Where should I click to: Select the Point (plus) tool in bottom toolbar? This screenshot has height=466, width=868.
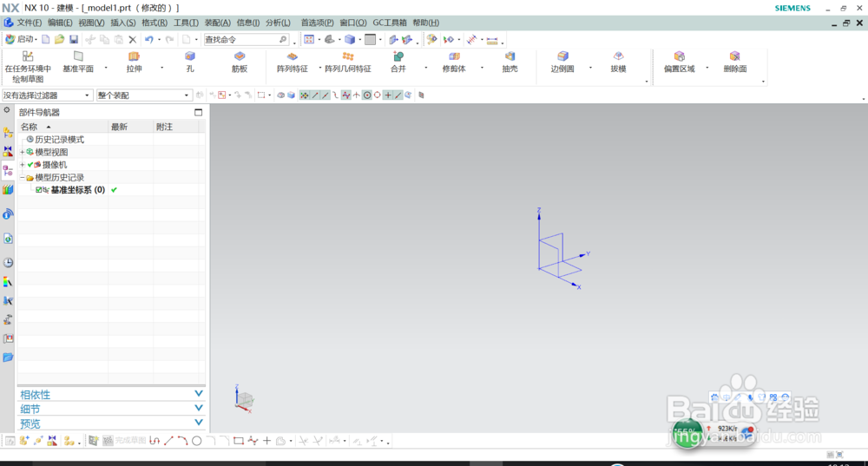click(266, 441)
